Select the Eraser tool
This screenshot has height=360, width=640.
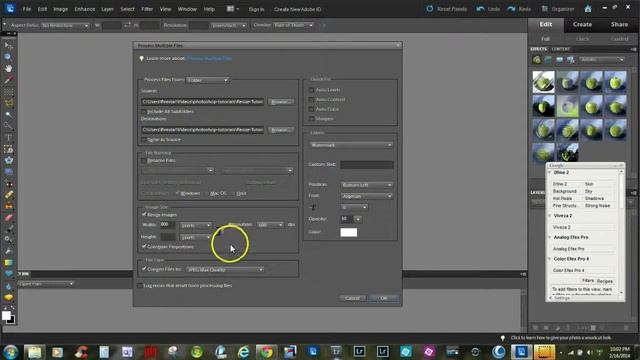[x=8, y=218]
